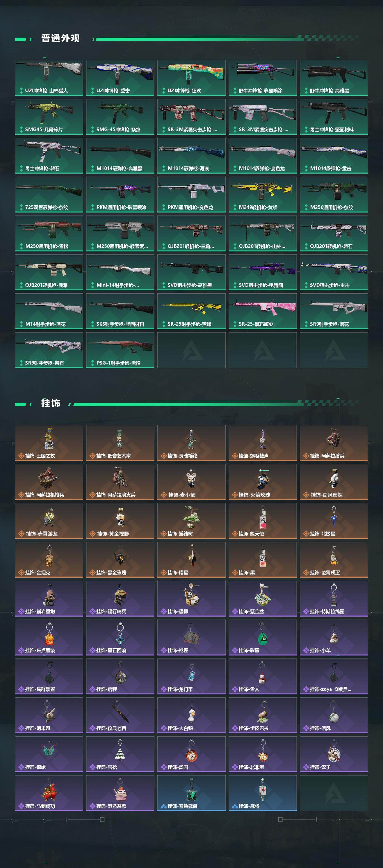Image resolution: width=383 pixels, height=868 pixels.
Task: Click the 普通外观 section header
Action: (x=60, y=38)
